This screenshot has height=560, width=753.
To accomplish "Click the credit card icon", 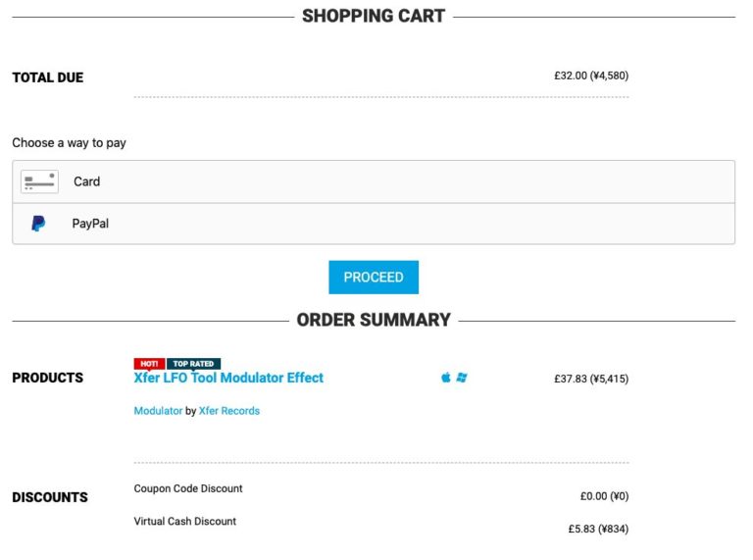I will (x=40, y=181).
